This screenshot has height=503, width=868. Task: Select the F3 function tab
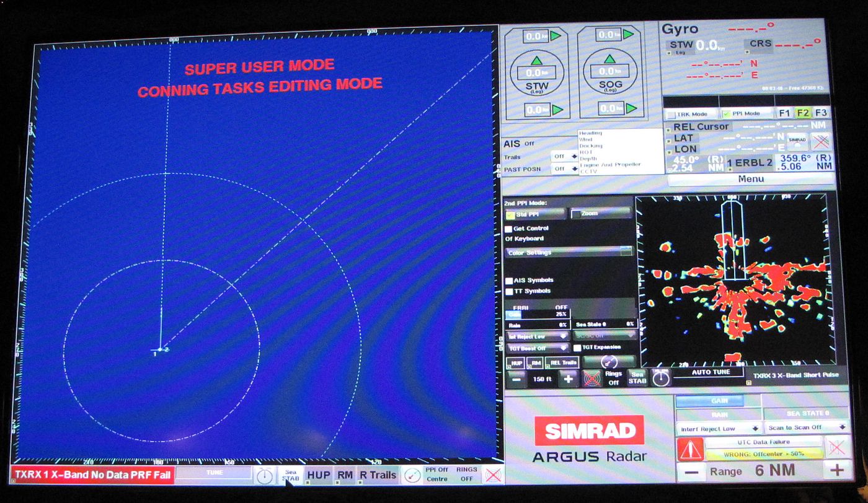tap(821, 113)
